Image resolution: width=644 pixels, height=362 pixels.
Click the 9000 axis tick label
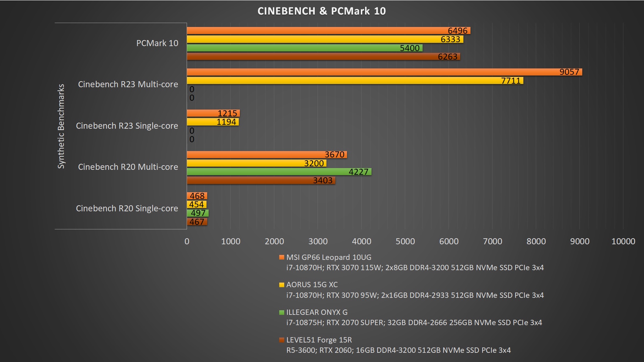click(x=580, y=241)
